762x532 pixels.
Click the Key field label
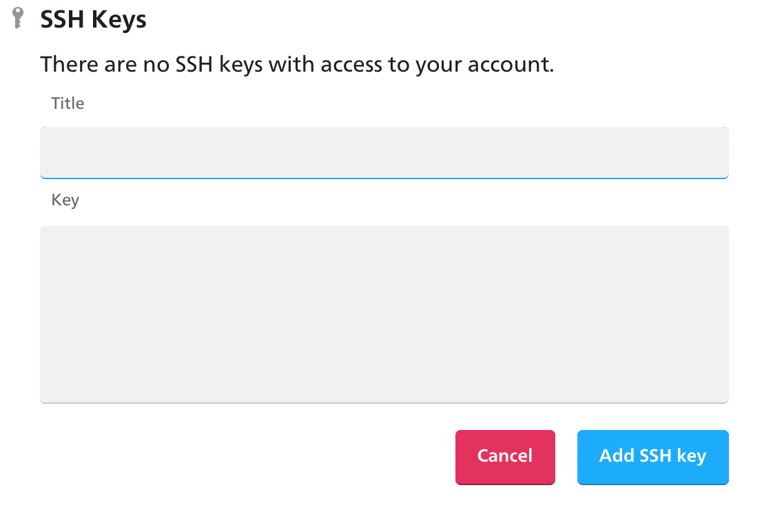(65, 200)
